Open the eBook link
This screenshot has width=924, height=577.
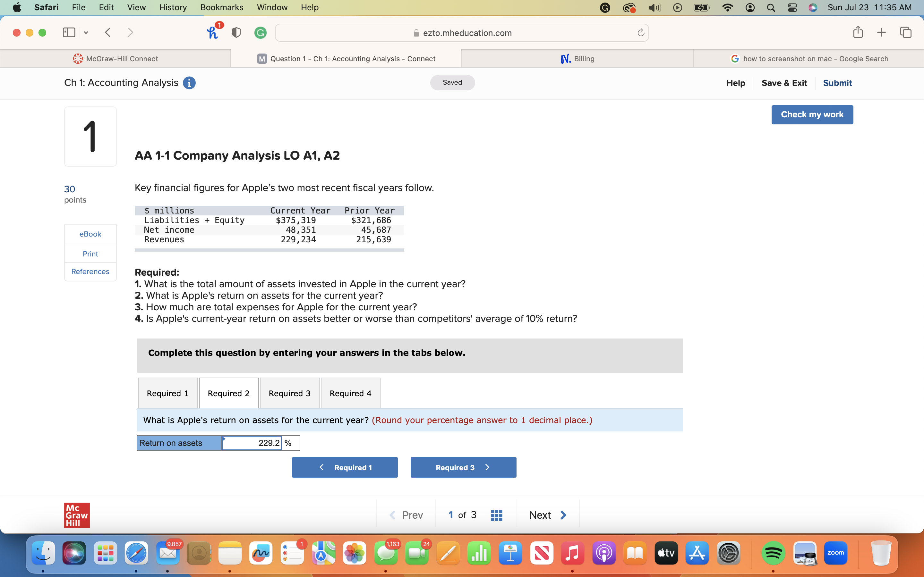90,234
